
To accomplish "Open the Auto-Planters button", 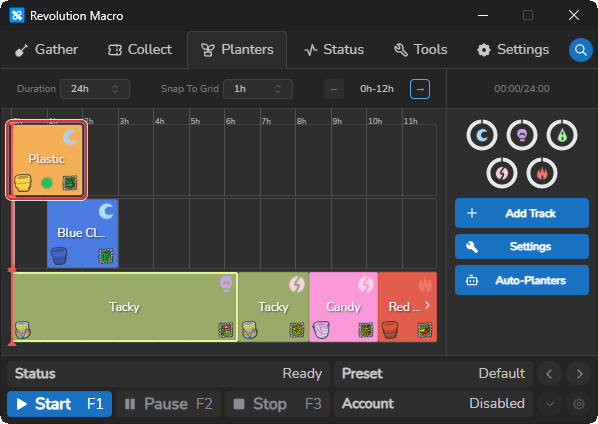I will [x=522, y=280].
